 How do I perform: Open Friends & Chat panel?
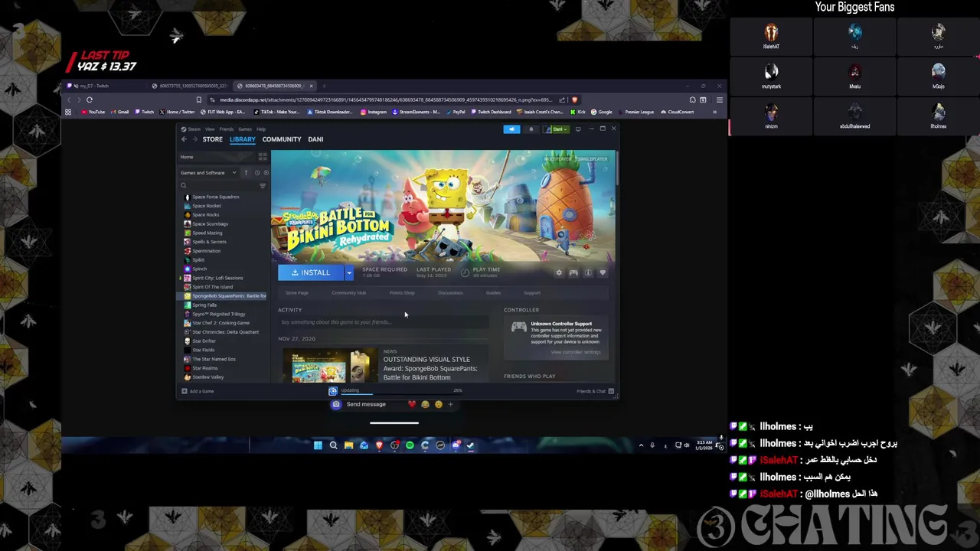[x=594, y=391]
